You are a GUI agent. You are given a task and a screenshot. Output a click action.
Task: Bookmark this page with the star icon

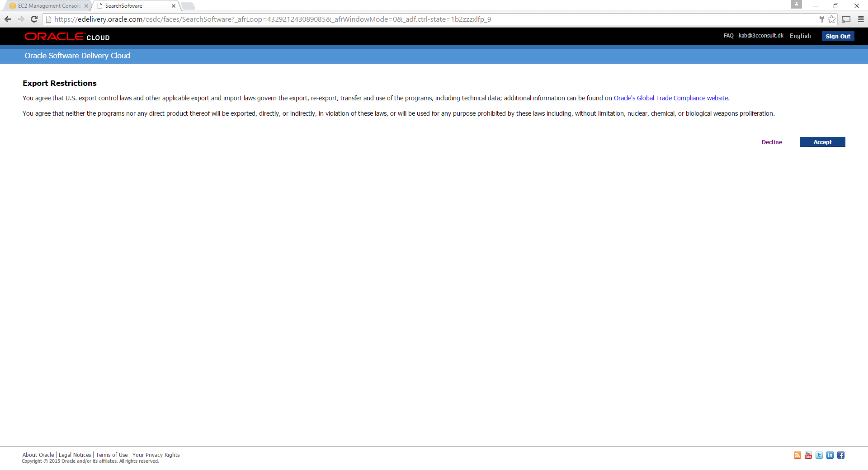[x=831, y=19]
